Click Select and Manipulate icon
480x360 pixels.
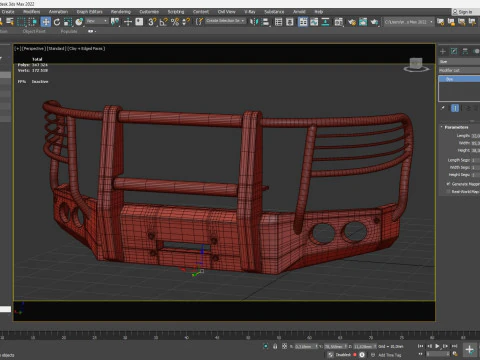coord(128,22)
